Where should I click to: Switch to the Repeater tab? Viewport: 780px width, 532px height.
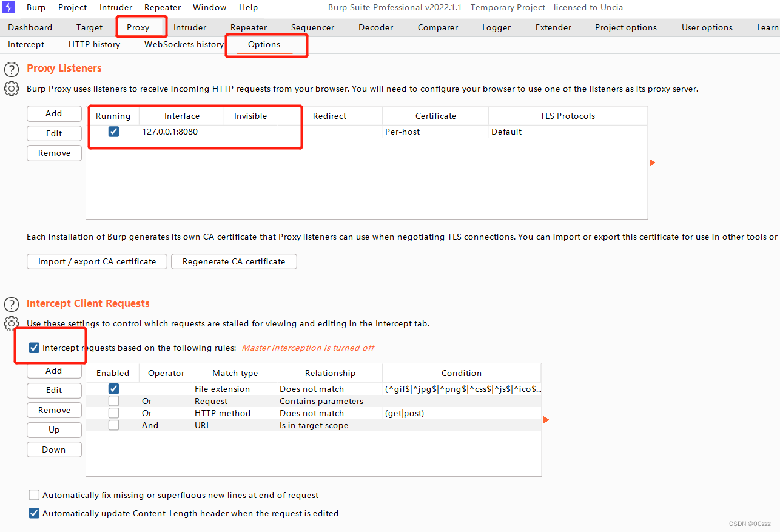(x=249, y=27)
